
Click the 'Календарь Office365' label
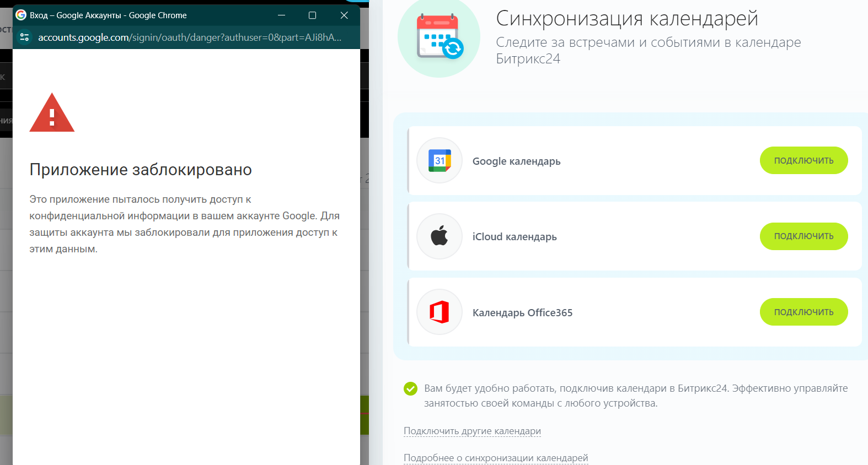pos(522,312)
